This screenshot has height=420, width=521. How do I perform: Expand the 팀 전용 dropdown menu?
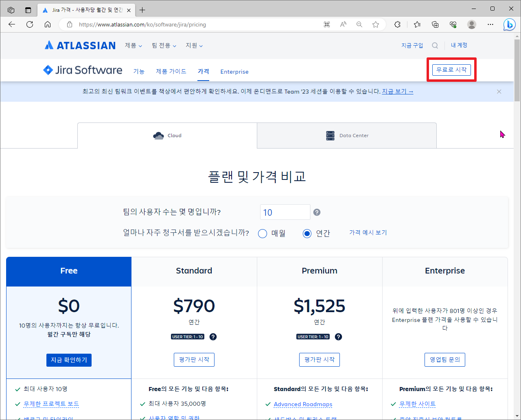pos(164,46)
